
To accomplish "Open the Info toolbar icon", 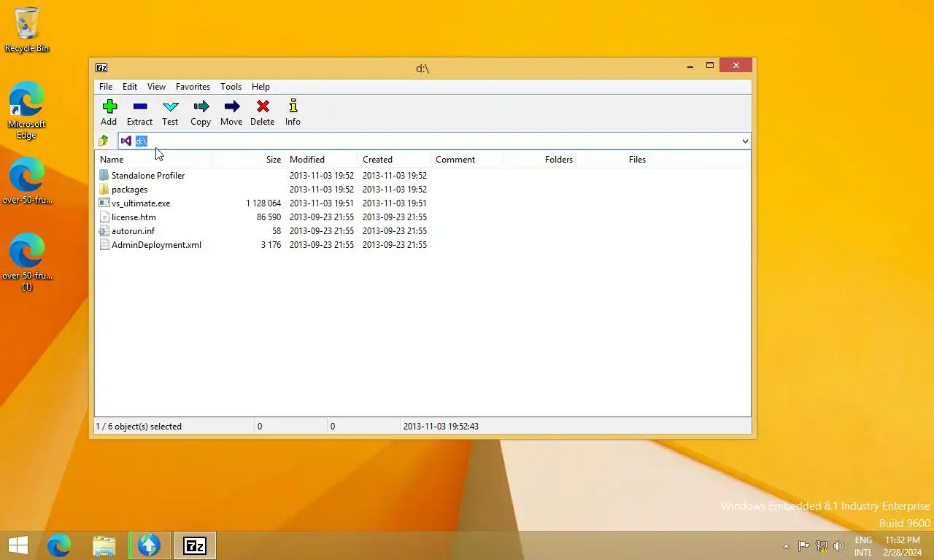I will tap(293, 106).
